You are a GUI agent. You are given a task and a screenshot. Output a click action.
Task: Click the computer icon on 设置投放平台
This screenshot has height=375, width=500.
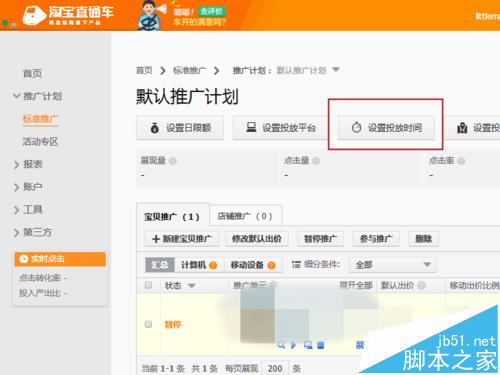point(251,127)
